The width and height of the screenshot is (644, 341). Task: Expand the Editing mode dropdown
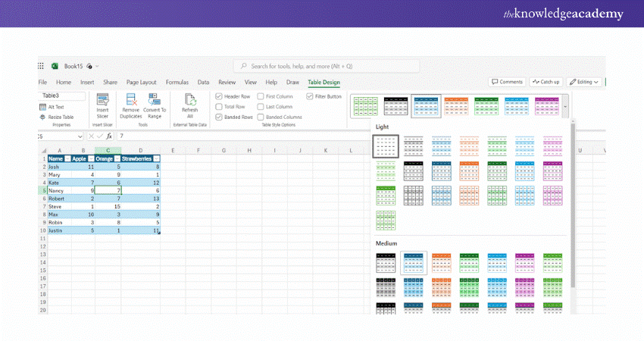tap(584, 82)
